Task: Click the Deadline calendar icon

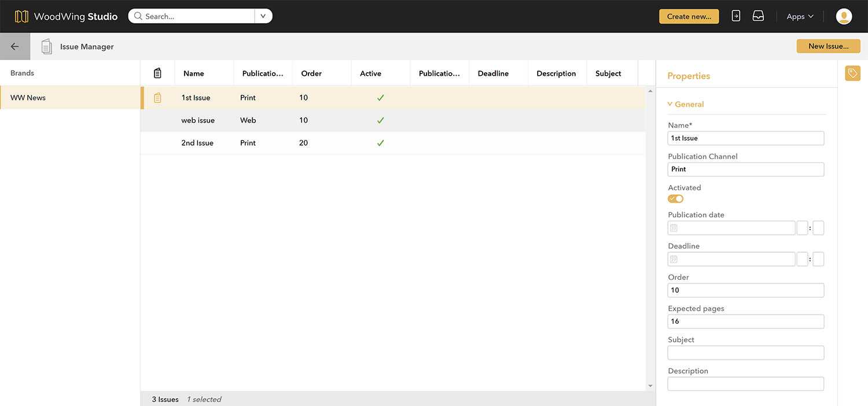Action: tap(674, 260)
